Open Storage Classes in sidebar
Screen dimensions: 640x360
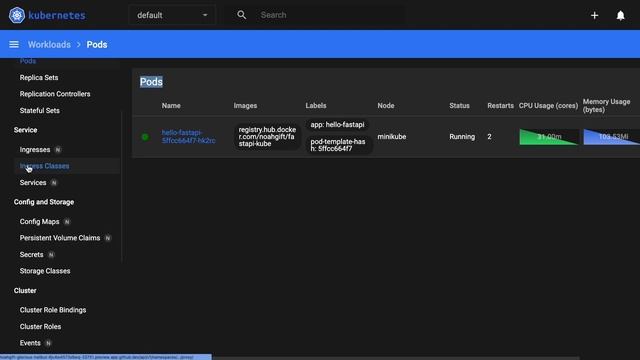click(x=45, y=271)
